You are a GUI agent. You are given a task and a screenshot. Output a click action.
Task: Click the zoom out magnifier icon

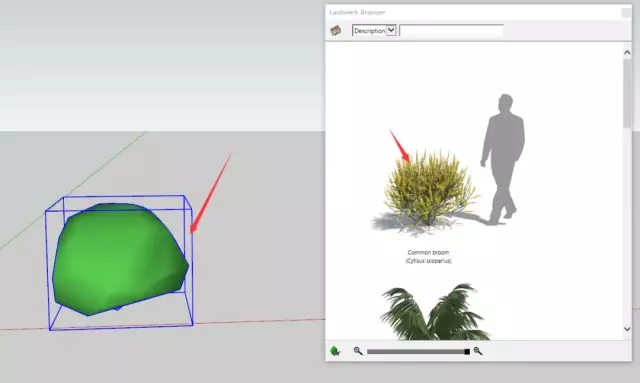click(358, 351)
